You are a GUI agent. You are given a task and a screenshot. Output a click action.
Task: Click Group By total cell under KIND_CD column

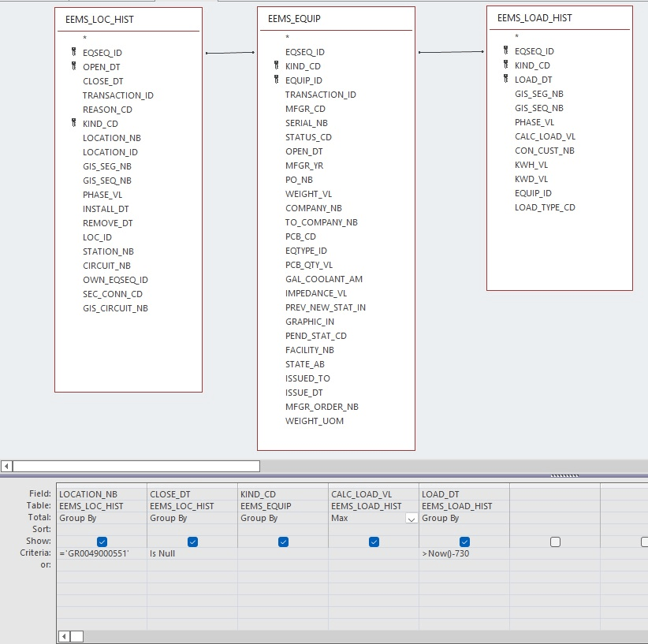coord(283,518)
